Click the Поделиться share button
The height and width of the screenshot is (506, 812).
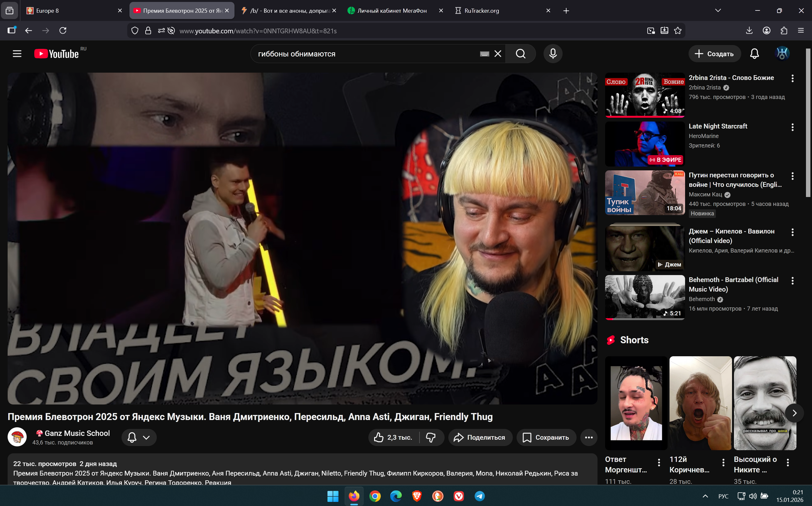480,437
